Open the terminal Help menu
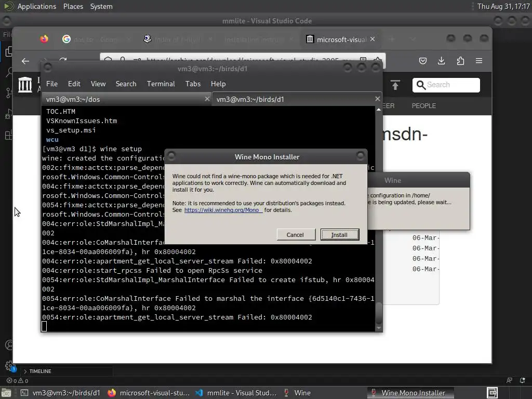 coord(218,84)
